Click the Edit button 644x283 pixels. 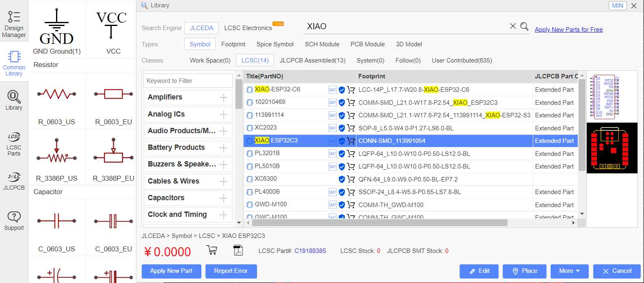[480, 271]
